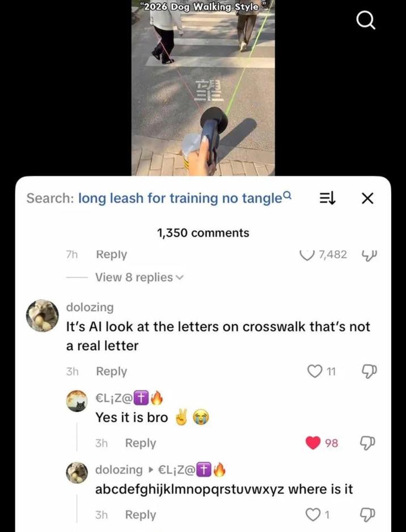Like the 'abcdefghijklmnopqrstuvwxyz where is it' reply

point(312,514)
